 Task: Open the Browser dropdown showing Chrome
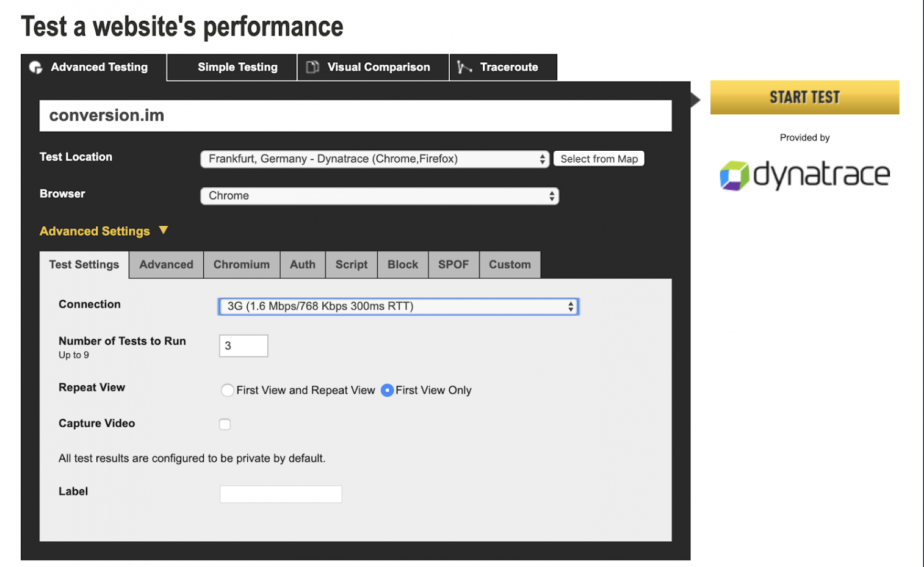[x=380, y=196]
